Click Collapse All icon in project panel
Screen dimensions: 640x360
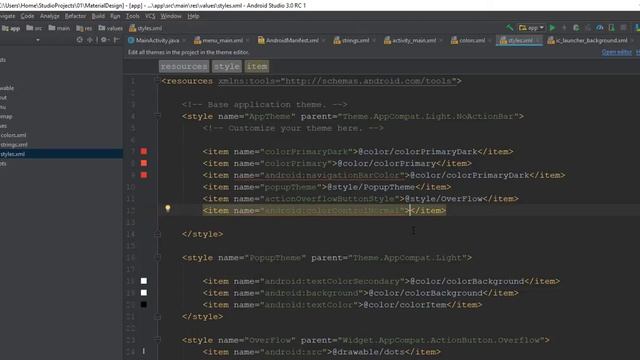90,40
